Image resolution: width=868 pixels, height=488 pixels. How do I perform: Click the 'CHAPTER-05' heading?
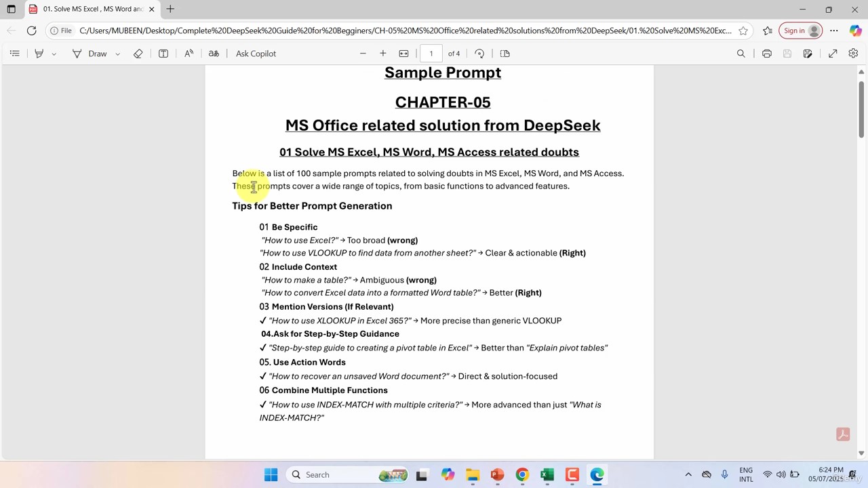(443, 102)
